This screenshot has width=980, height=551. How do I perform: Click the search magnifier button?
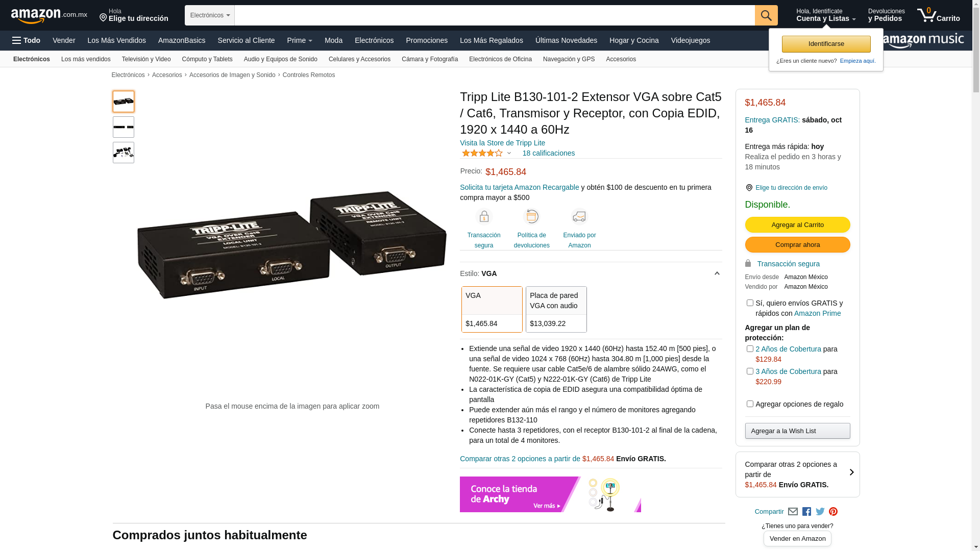coord(766,15)
